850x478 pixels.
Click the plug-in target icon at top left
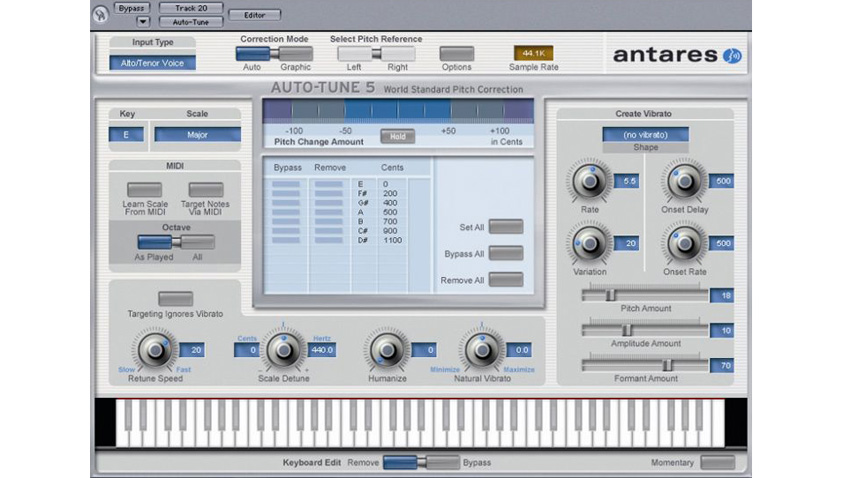tap(100, 14)
